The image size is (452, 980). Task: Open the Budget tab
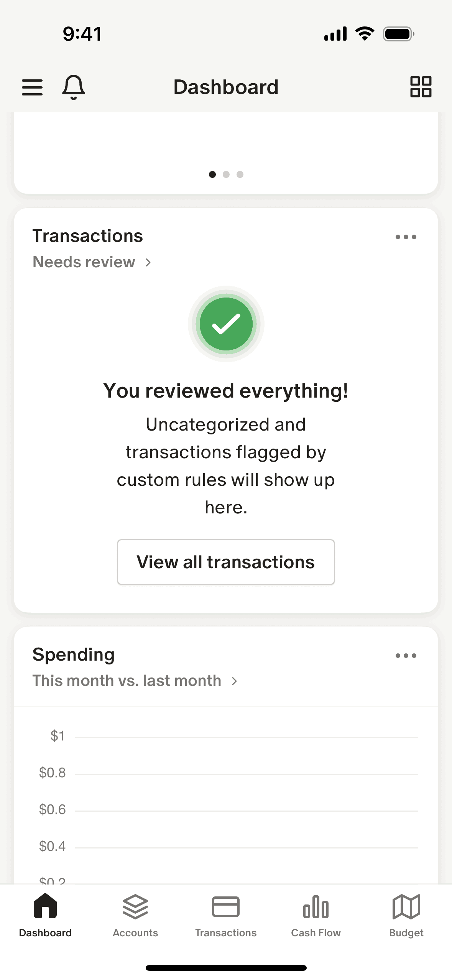[406, 915]
